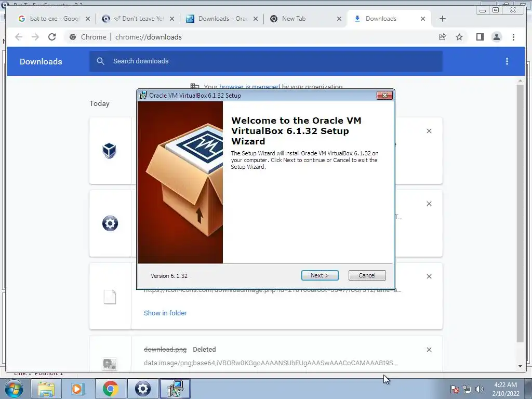Remove download.png entry from list
Viewport: 532px width, 399px height.
pyautogui.click(x=429, y=350)
